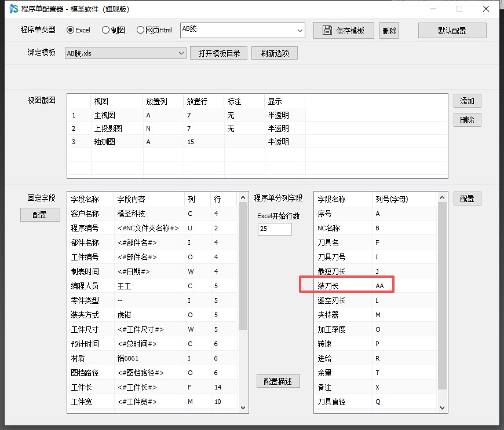Select the 加工深度 column field row
Viewport: 504px width, 430px height.
pyautogui.click(x=376, y=329)
